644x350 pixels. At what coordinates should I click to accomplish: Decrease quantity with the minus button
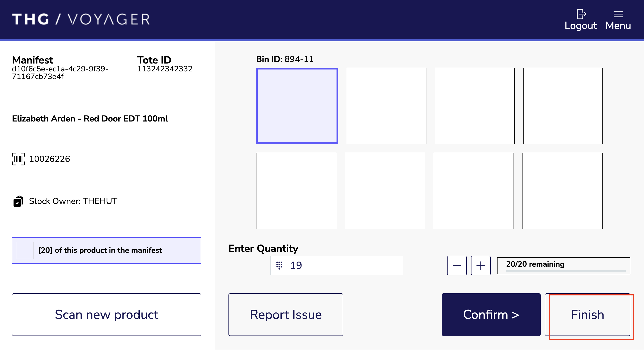457,266
